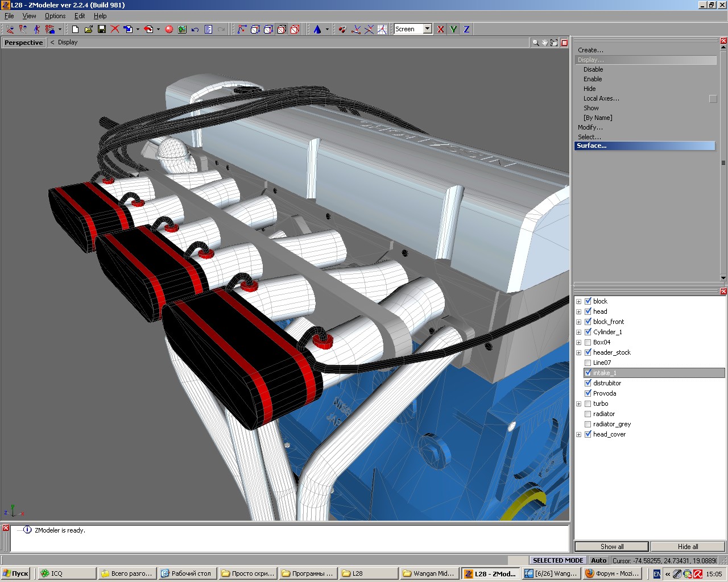The height and width of the screenshot is (582, 728).
Task: Open the Screen axis dropdown
Action: [427, 29]
